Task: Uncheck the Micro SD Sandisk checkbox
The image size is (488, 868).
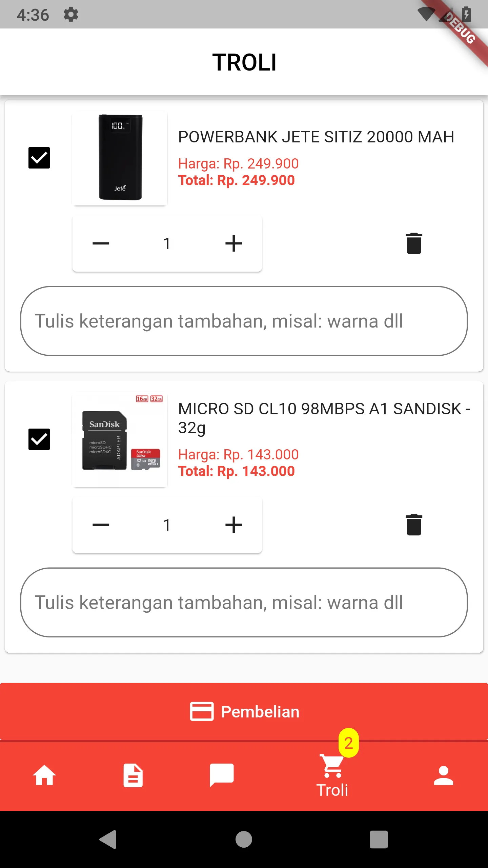Action: [39, 439]
